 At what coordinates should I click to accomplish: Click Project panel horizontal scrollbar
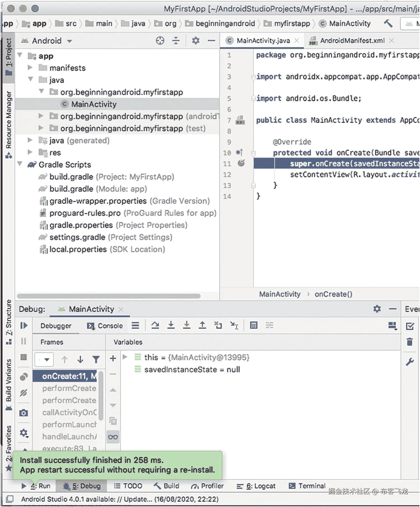click(109, 296)
